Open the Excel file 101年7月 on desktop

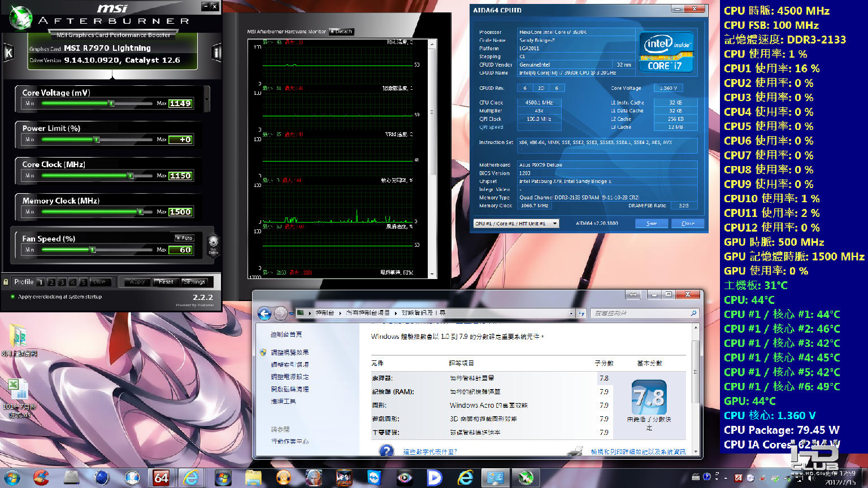coord(19,398)
